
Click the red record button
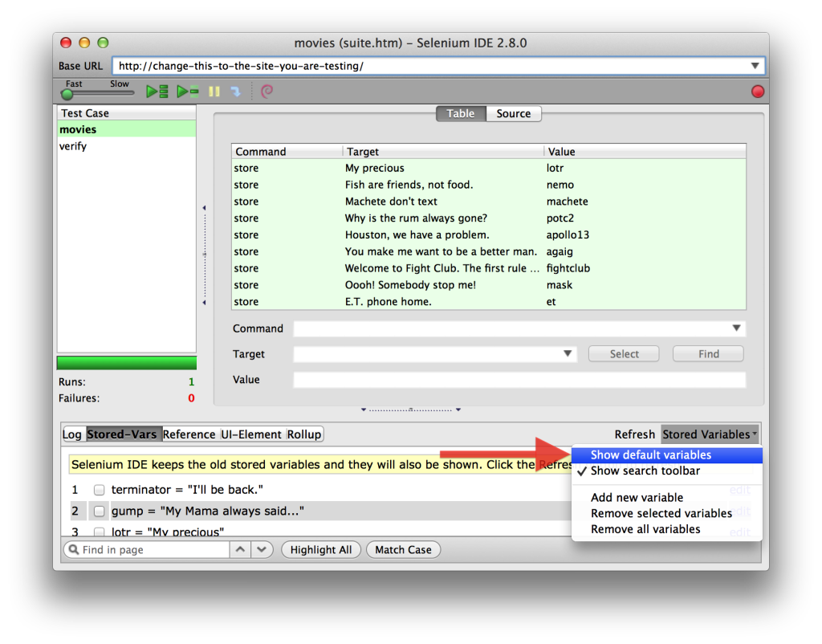(x=758, y=92)
